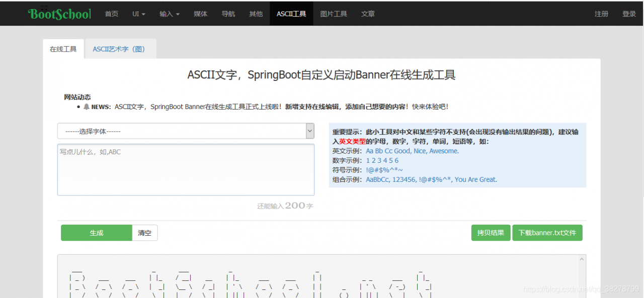Click the result scrollbar up arrow
The height and width of the screenshot is (298, 644).
click(x=582, y=260)
